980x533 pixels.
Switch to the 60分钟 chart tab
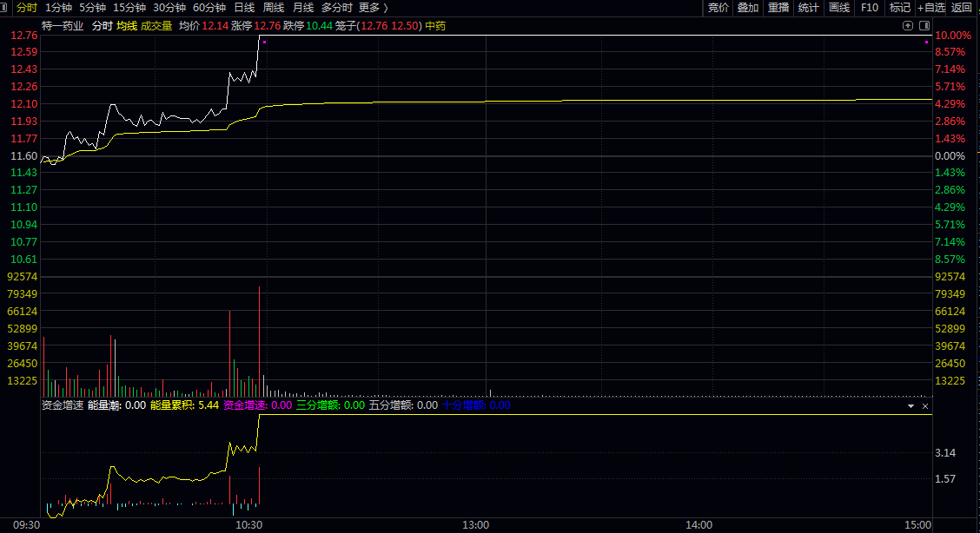click(x=209, y=8)
